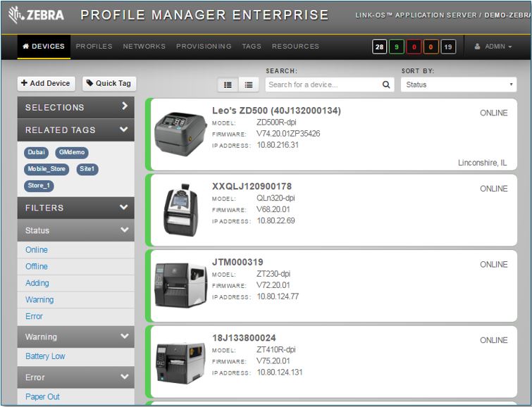This screenshot has width=532, height=407.
Task: Collapse the Warning filter section
Action: pyautogui.click(x=76, y=337)
